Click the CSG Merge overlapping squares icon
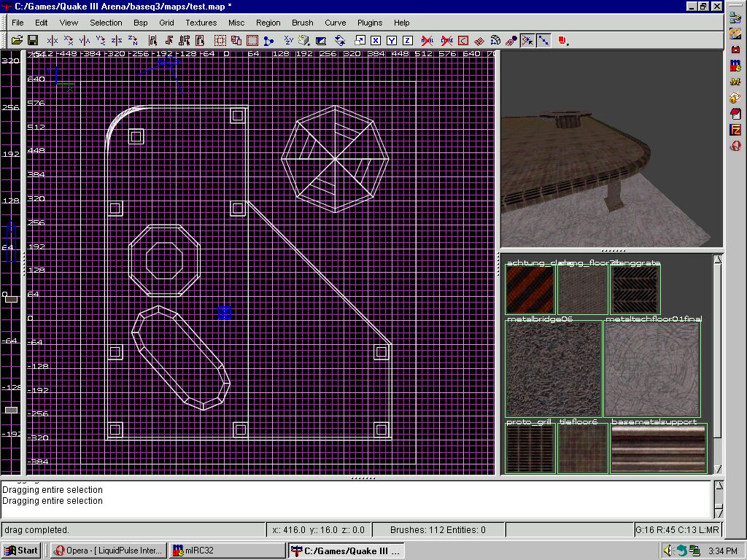Screen dimensions: 747x560 236,41
